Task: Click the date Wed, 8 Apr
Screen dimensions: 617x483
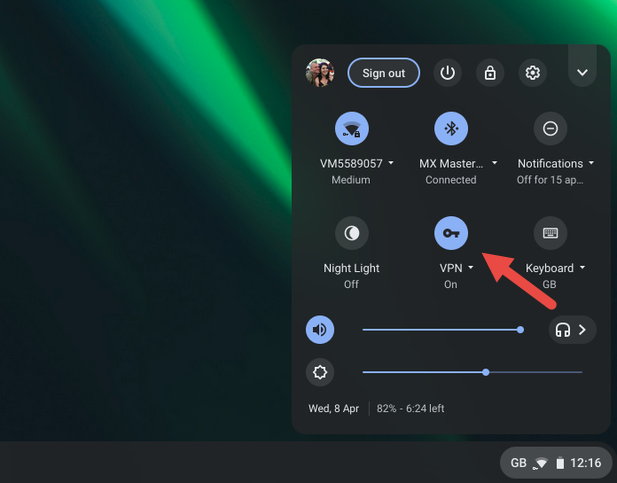Action: pos(334,408)
